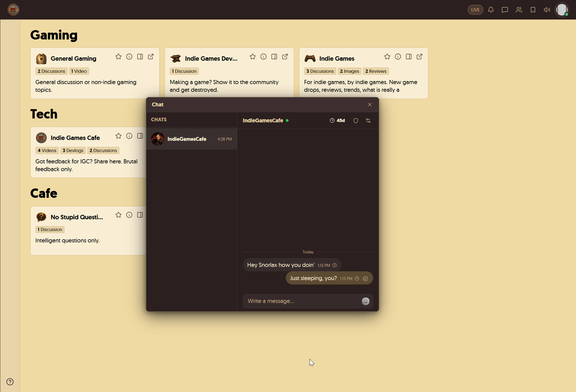Screen dimensions: 576x392
Task: Click 'Just sleeping, you?' message bubble
Action: 329,278
